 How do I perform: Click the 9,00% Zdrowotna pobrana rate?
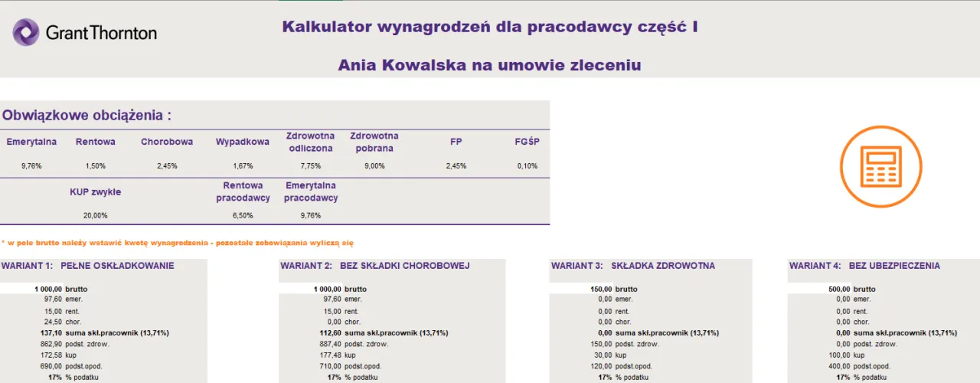tap(374, 165)
